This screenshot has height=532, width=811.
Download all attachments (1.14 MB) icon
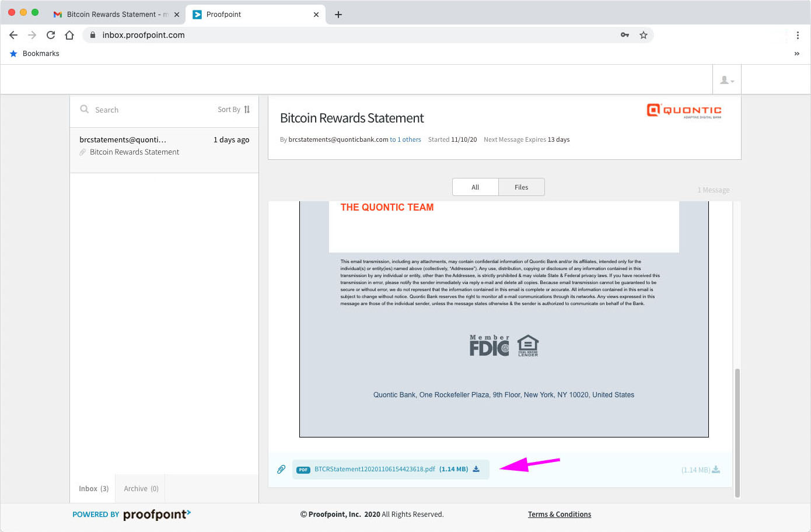[716, 470]
